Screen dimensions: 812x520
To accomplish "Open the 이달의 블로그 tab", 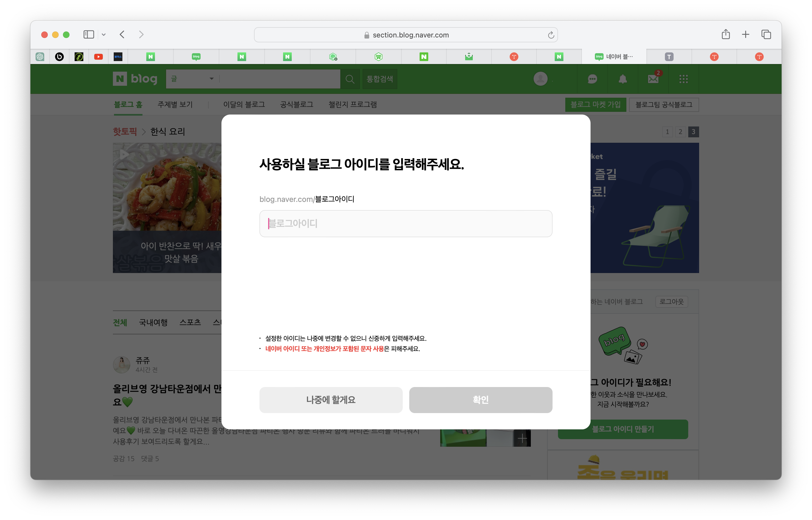I will [244, 105].
